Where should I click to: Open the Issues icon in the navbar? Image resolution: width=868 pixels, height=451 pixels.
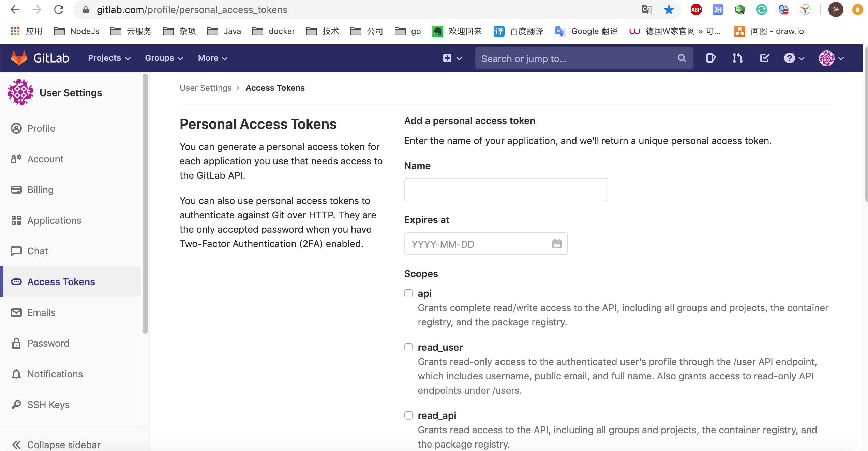coord(710,58)
